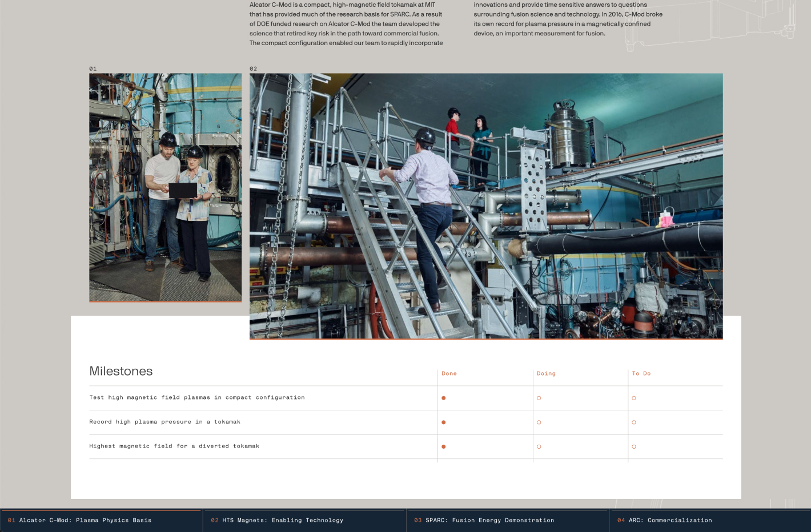Click 'Highest magnetic field for a diverted tokamak'
The height and width of the screenshot is (532, 811).
click(x=174, y=446)
